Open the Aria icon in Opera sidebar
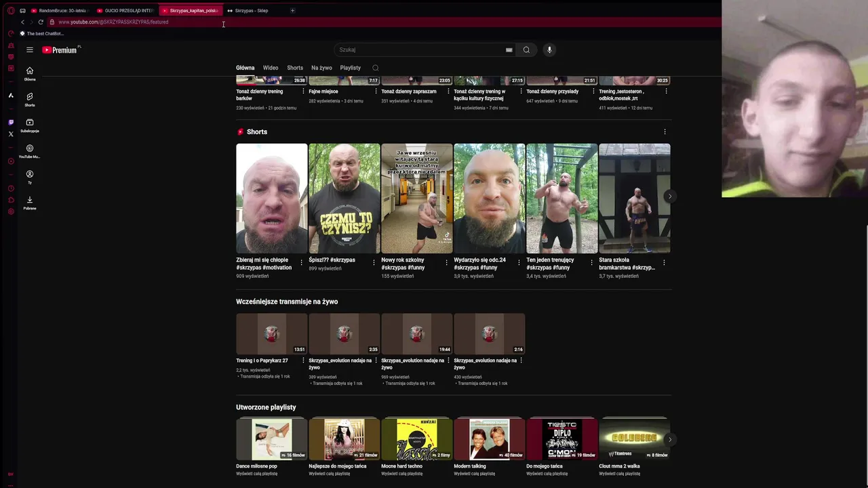The height and width of the screenshot is (488, 868). tap(11, 96)
